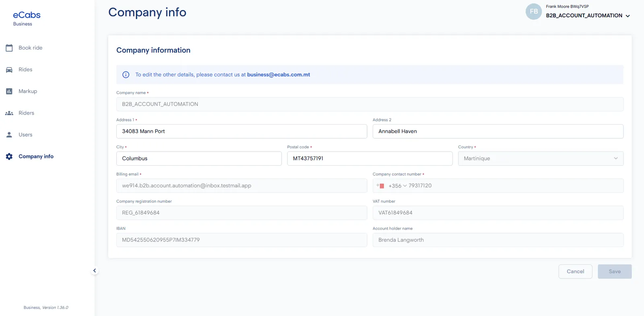644x316 pixels.
Task: Select the Company info menu item
Action: coord(36,156)
